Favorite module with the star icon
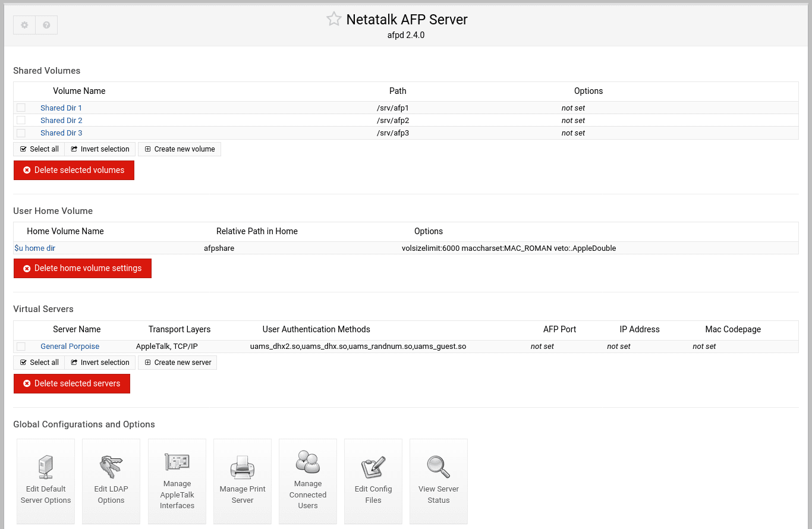Image resolution: width=812 pixels, height=529 pixels. click(333, 19)
